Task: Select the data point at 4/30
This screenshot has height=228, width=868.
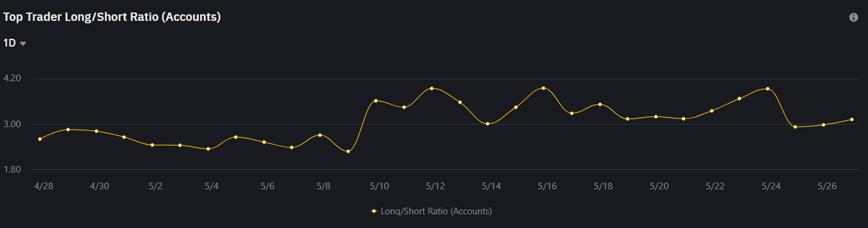Action: point(97,131)
